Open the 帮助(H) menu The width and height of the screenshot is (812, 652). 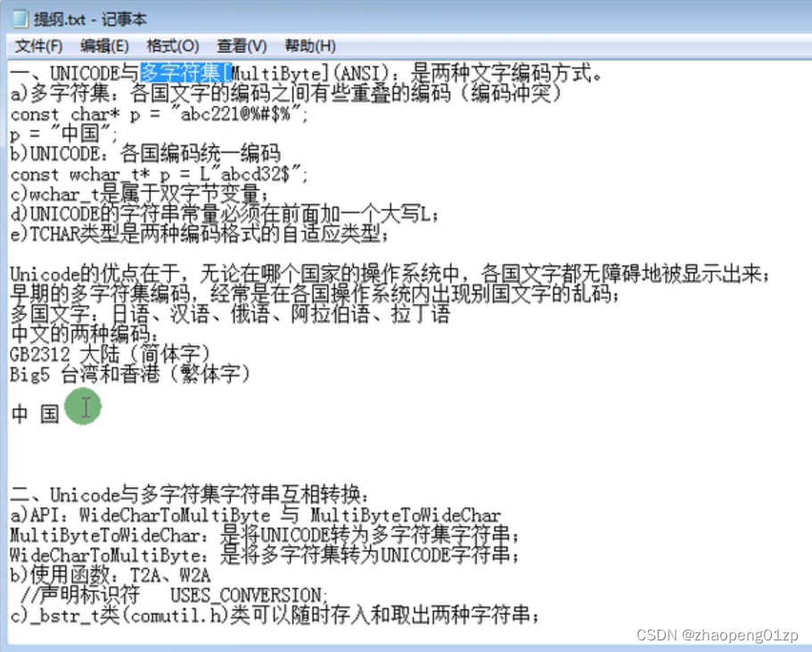point(310,46)
